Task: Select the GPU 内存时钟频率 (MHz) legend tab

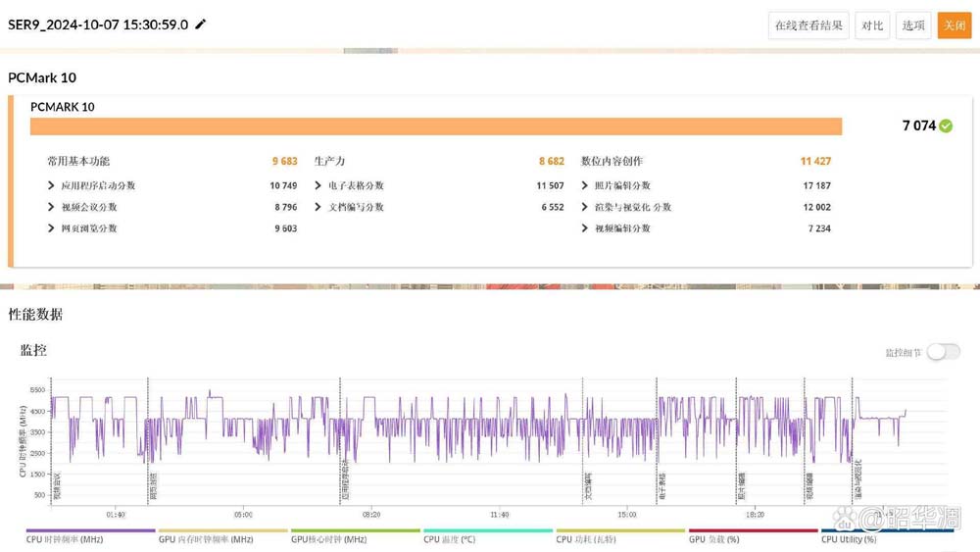Action: (223, 536)
